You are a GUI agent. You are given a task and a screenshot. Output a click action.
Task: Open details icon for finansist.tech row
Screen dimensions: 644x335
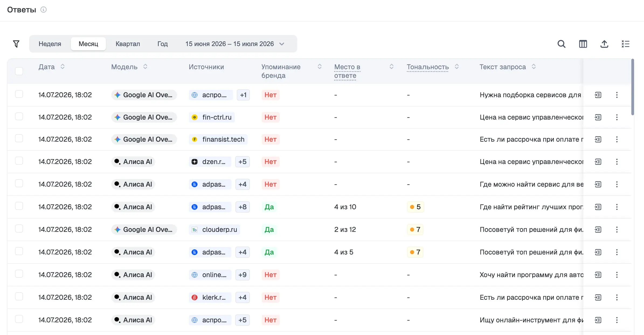(x=598, y=139)
